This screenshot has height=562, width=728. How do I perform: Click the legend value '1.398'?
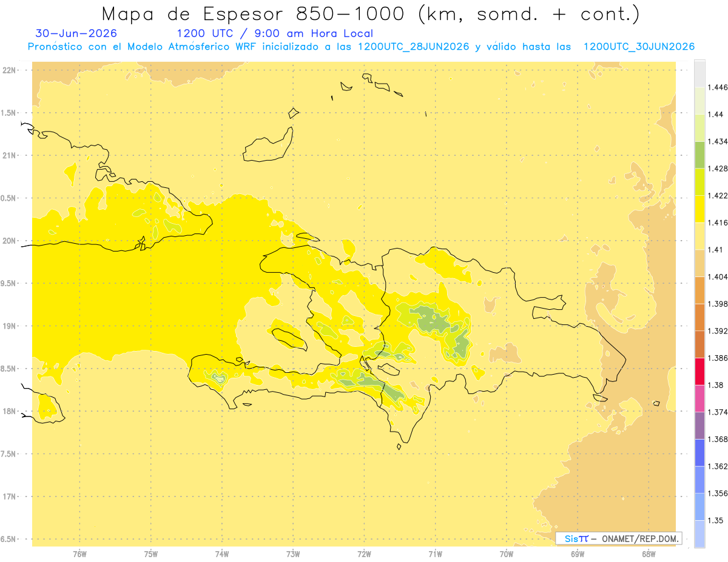(718, 304)
